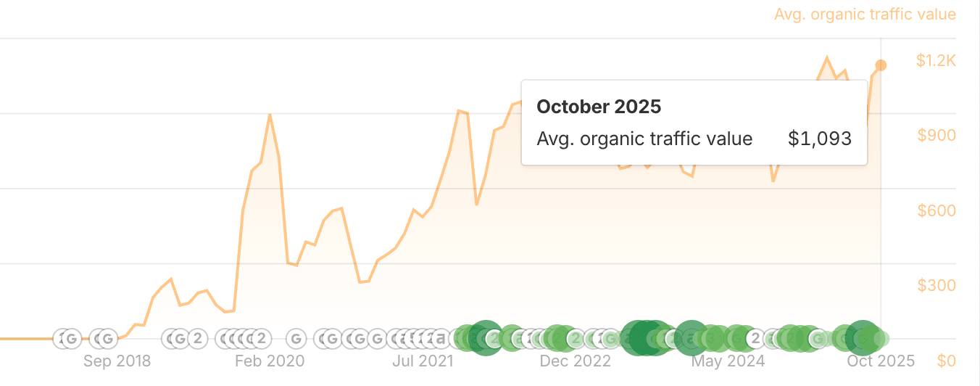
Task: Click the October 2025 tooltip heading
Action: [x=599, y=107]
